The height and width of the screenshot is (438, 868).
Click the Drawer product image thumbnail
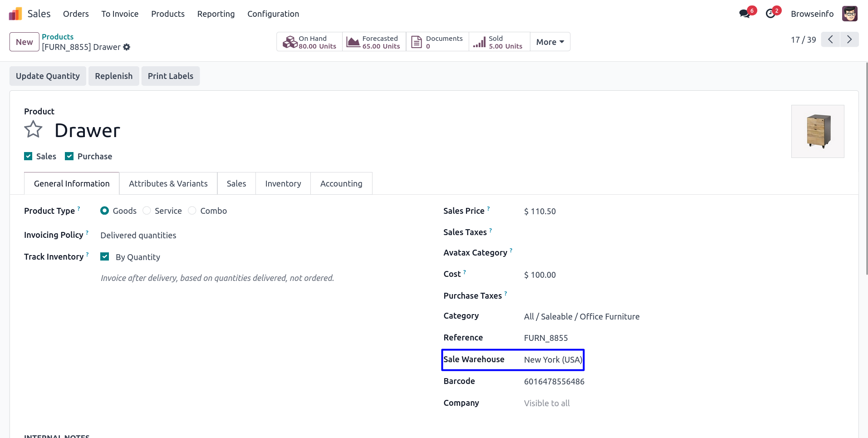[817, 132]
